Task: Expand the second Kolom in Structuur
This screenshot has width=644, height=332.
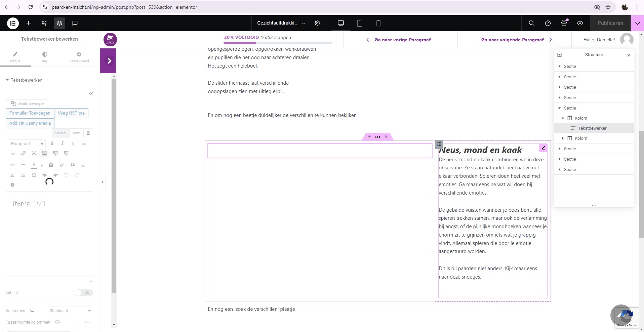Action: point(563,138)
